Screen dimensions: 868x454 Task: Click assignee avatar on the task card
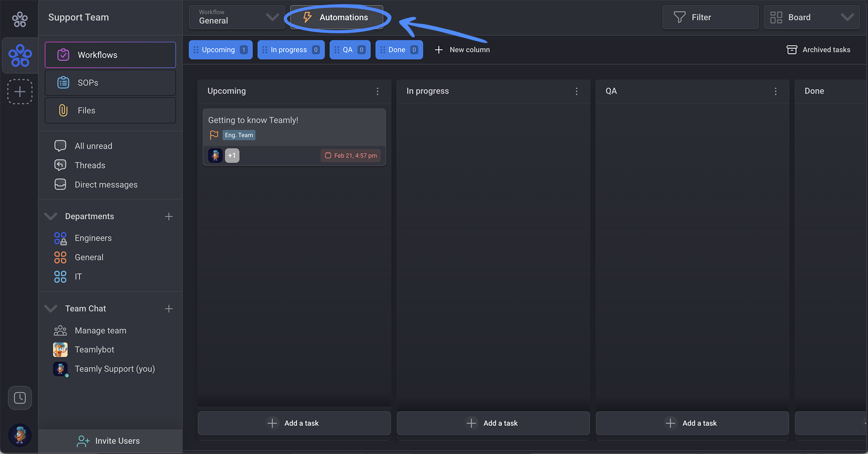tap(215, 155)
